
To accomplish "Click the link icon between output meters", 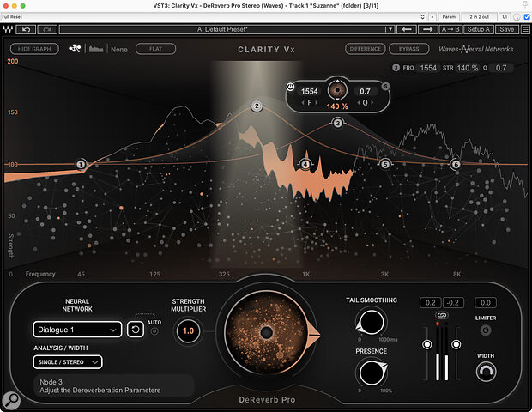I will pyautogui.click(x=441, y=316).
